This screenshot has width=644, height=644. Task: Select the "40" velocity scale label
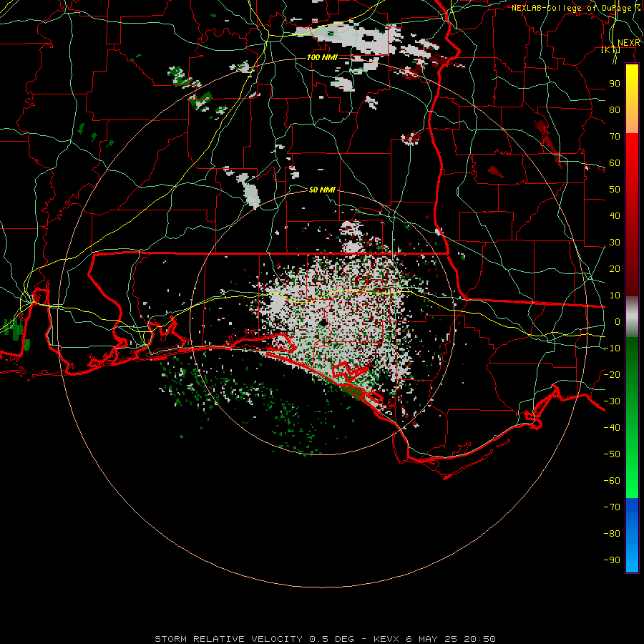pos(615,216)
